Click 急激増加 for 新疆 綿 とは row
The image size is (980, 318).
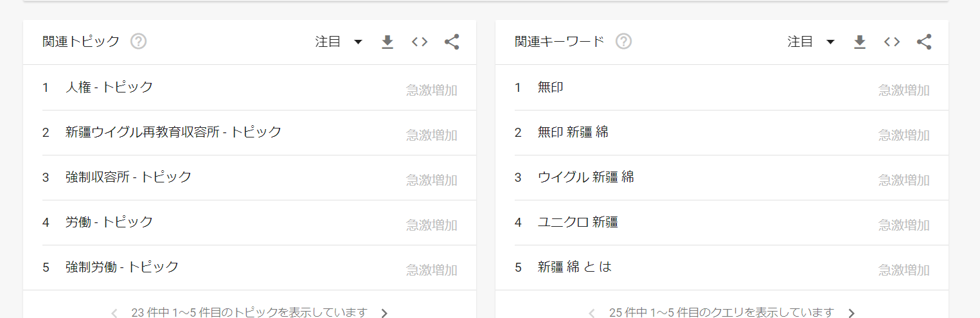pos(904,270)
